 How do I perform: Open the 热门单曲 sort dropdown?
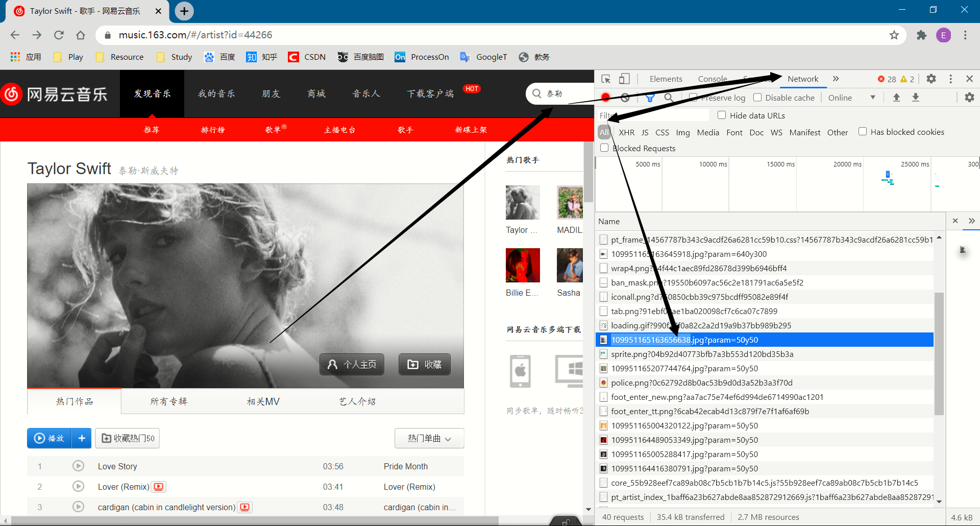tap(429, 438)
